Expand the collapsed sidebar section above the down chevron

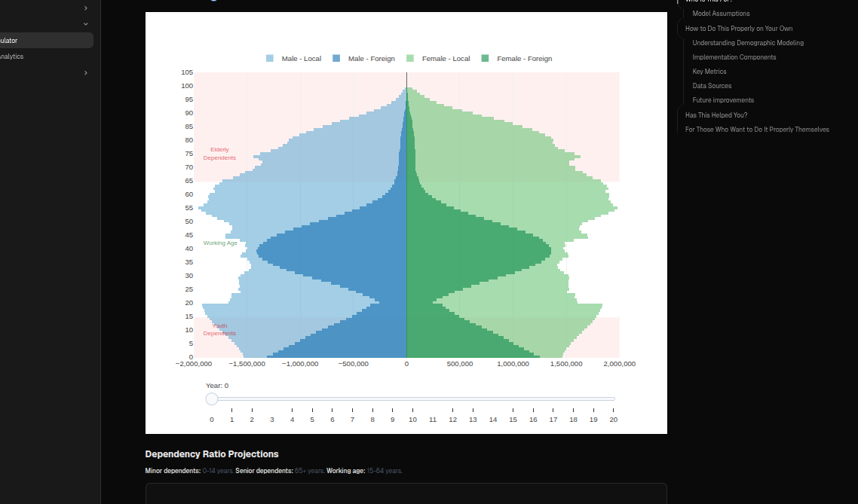pos(85,8)
